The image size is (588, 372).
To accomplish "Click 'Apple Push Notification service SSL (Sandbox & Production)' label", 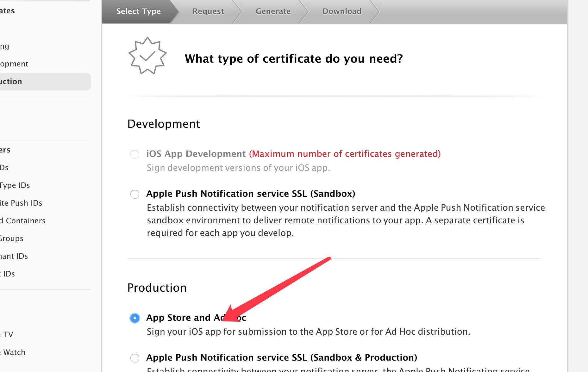I will pyautogui.click(x=282, y=358).
